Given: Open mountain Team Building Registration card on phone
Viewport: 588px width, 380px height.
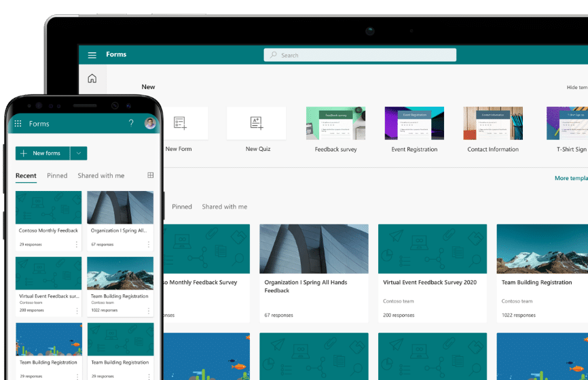Looking at the screenshot, I should [120, 286].
